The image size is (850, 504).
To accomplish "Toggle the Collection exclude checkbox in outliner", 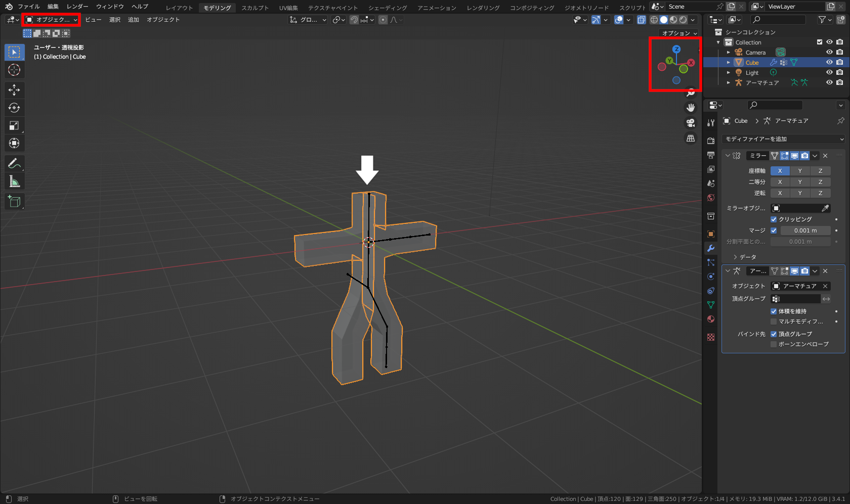I will pyautogui.click(x=820, y=42).
